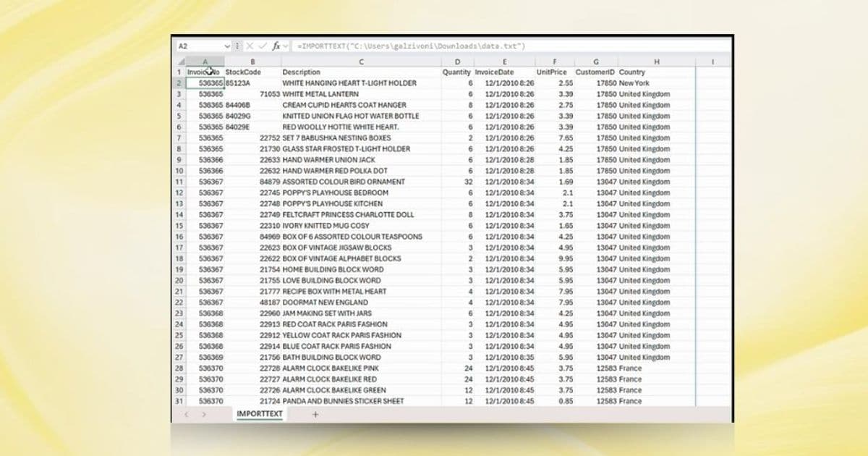Click the vertical ellipsis icon next to Name Box
This screenshot has height=456, width=868.
coord(238,46)
